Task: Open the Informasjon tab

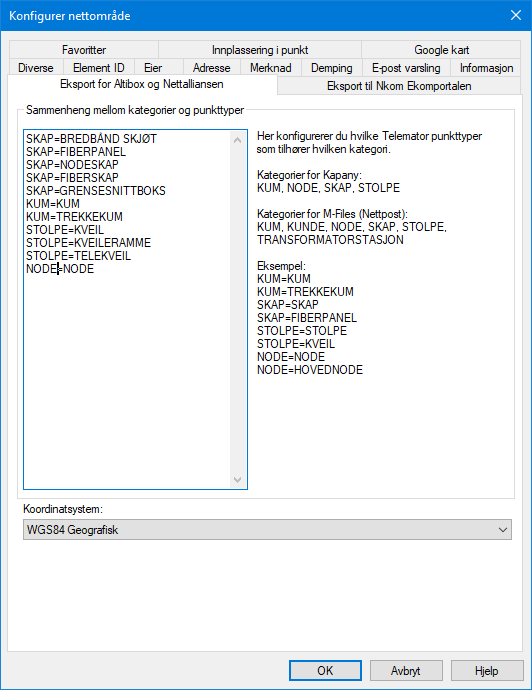Action: 486,68
